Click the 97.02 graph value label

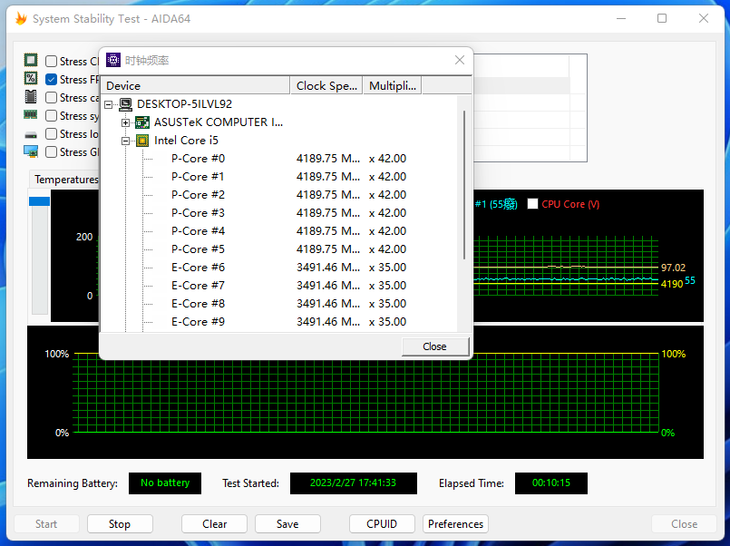673,268
